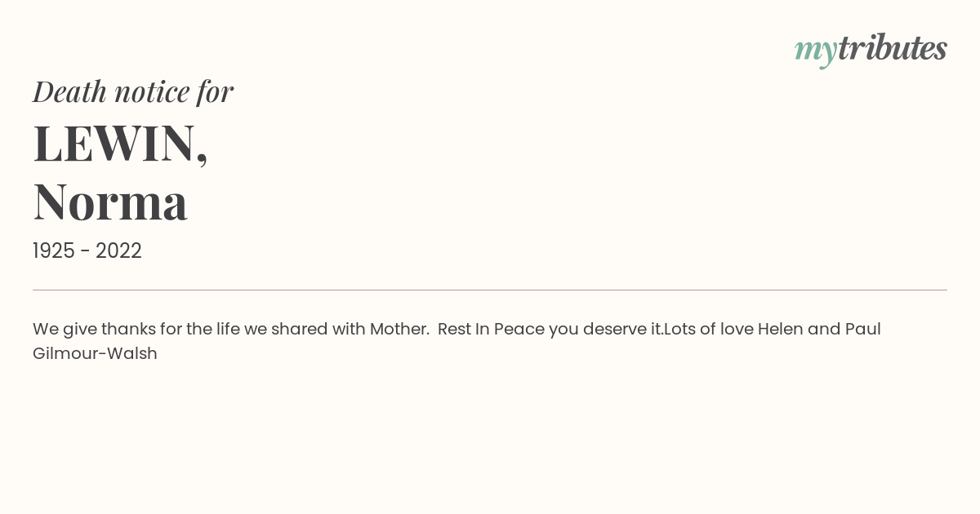
Task: Select the "Death notice for" heading
Action: tap(133, 92)
